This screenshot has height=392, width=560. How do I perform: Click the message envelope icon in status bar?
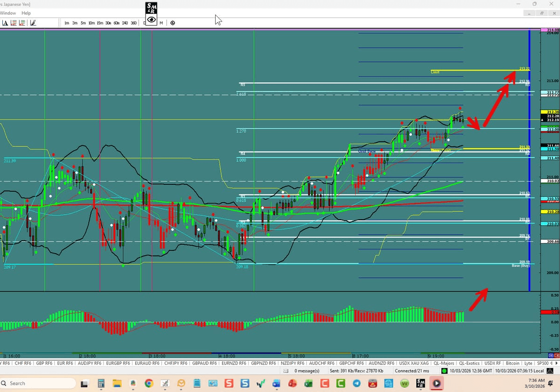pos(285,371)
